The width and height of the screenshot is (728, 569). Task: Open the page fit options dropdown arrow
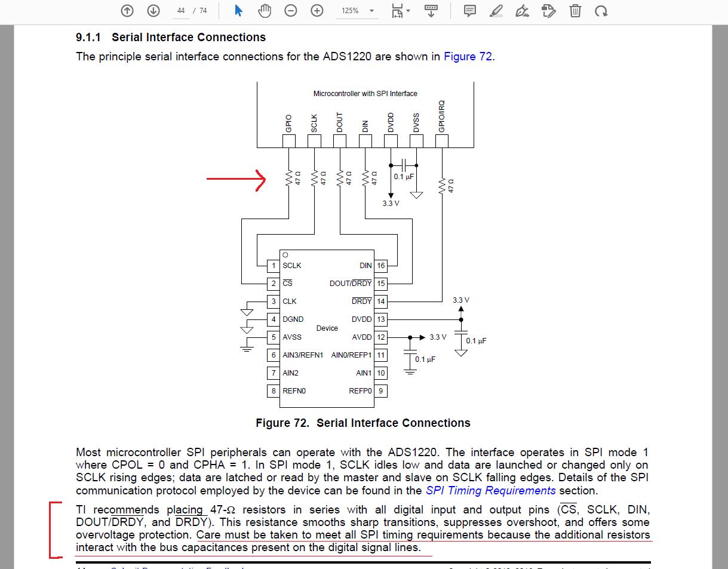pos(408,11)
